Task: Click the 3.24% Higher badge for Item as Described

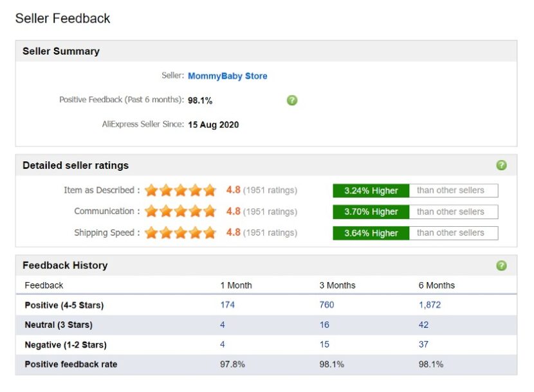Action: coord(370,190)
